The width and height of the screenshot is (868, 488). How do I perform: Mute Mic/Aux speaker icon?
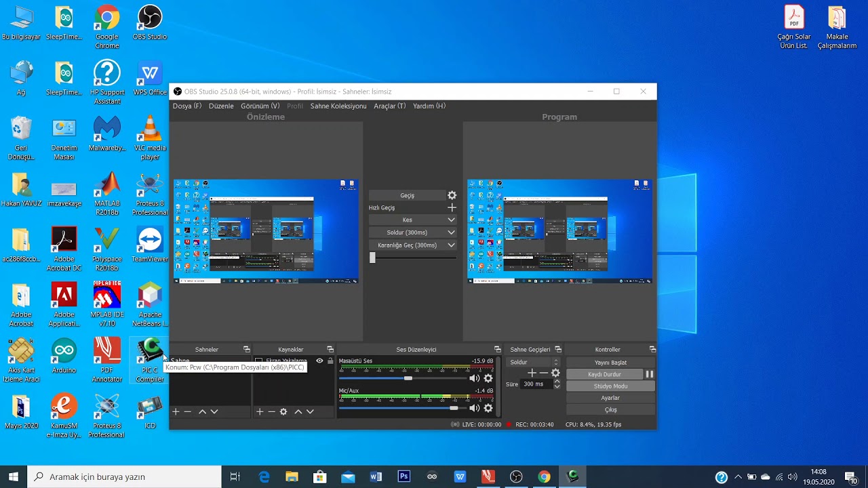(x=475, y=408)
